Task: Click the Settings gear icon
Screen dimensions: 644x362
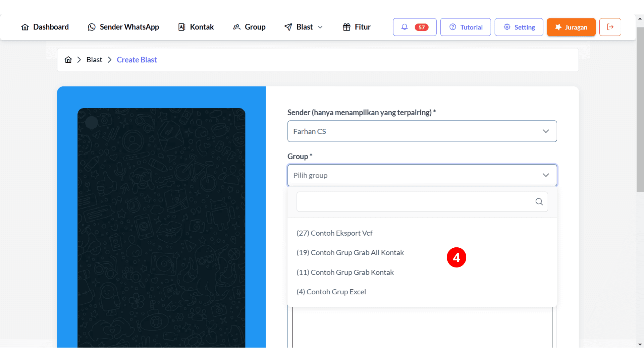Action: (x=507, y=27)
